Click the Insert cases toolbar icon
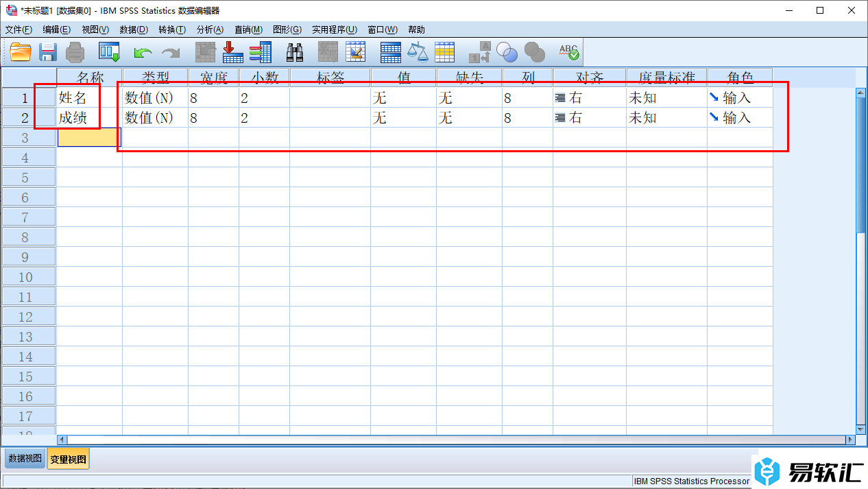Screen dimensions: 868x489 click(328, 52)
